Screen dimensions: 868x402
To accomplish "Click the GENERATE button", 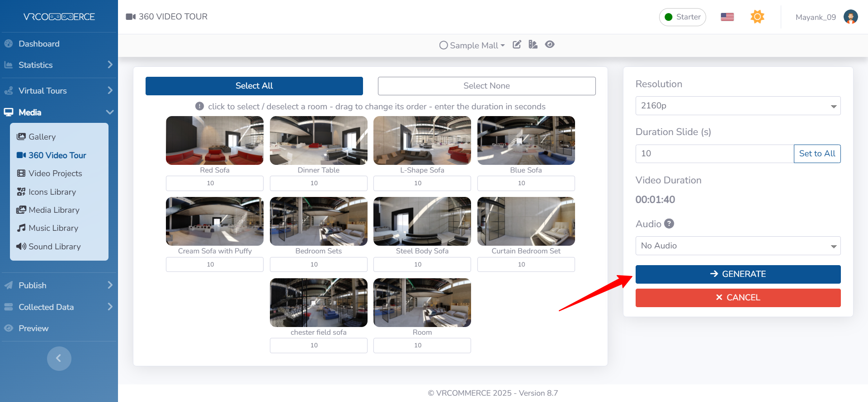I will click(x=737, y=274).
